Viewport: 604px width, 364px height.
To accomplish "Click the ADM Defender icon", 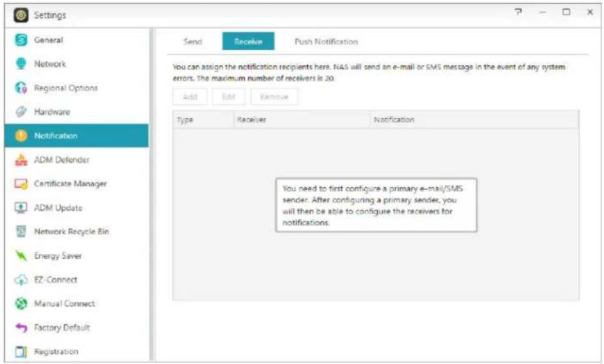I will [x=21, y=160].
